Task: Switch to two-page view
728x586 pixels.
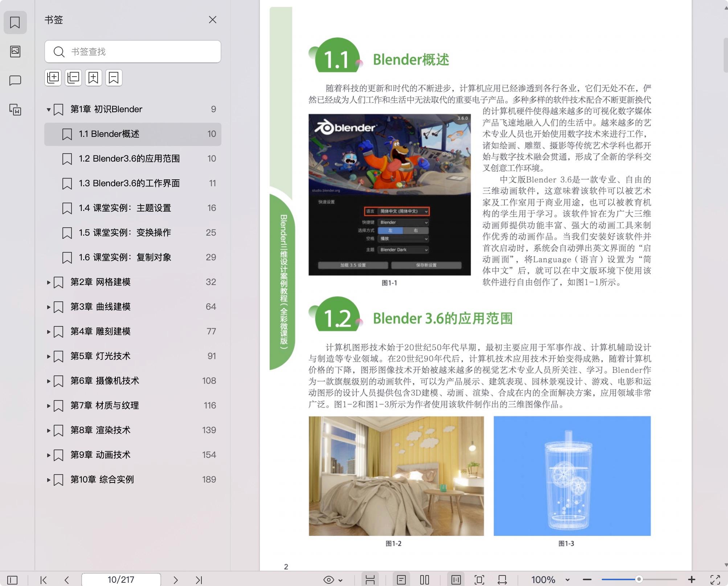Action: tap(425, 580)
